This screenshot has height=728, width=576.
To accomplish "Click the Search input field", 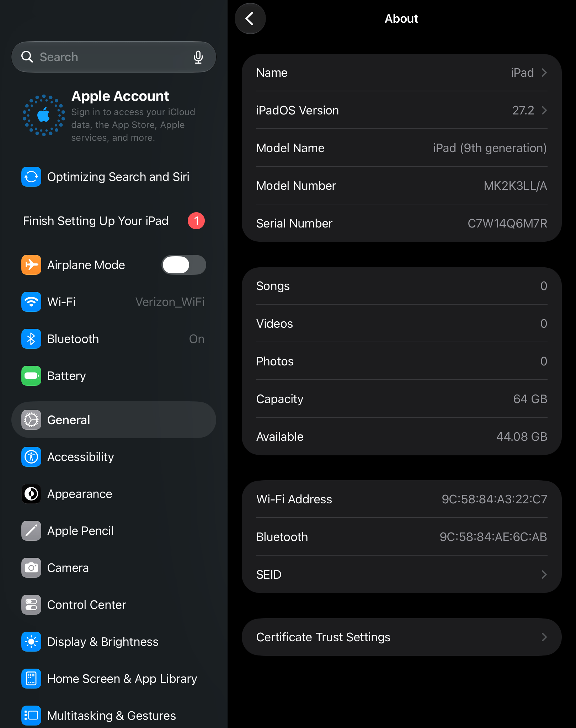I will tap(114, 57).
